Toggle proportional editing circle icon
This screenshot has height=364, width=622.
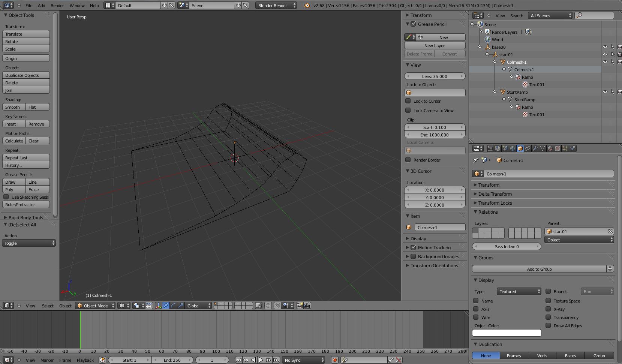point(268,306)
